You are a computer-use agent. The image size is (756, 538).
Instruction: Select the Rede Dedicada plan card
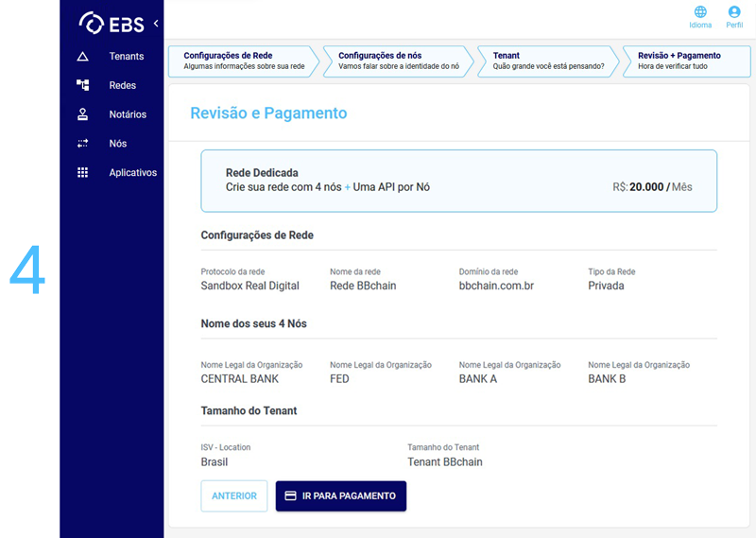(458, 181)
